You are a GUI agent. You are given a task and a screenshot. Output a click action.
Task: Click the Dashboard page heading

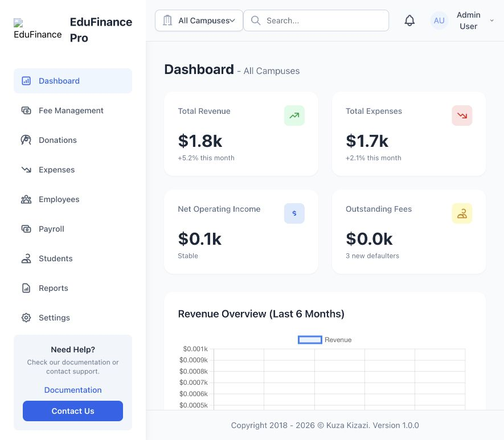coord(199,69)
